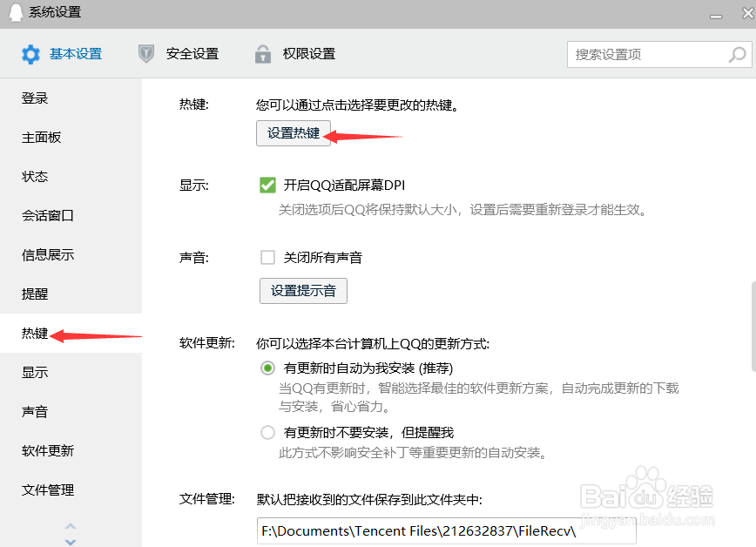Select 有更新时自动为我安装 radio option
The width and height of the screenshot is (756, 547).
[267, 368]
